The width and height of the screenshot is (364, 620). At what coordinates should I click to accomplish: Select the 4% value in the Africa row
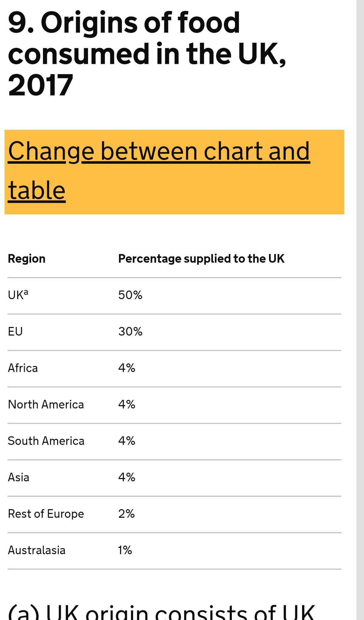click(127, 368)
